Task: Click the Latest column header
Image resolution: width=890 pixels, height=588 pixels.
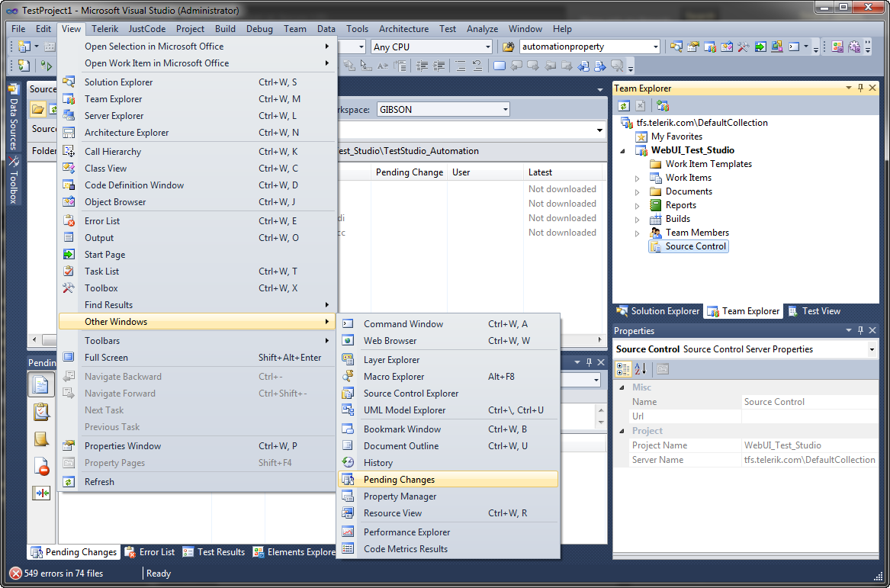Action: [563, 172]
